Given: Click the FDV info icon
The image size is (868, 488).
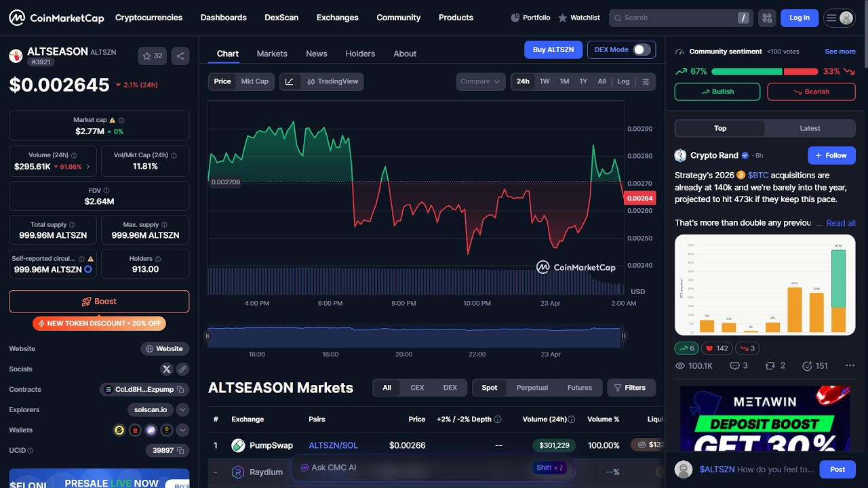Looking at the screenshot, I should pyautogui.click(x=106, y=190).
